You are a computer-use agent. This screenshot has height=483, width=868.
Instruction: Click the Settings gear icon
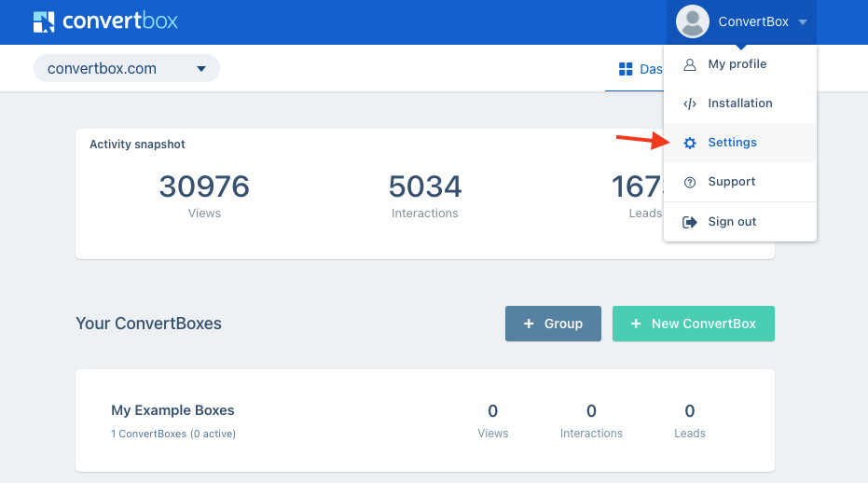689,143
